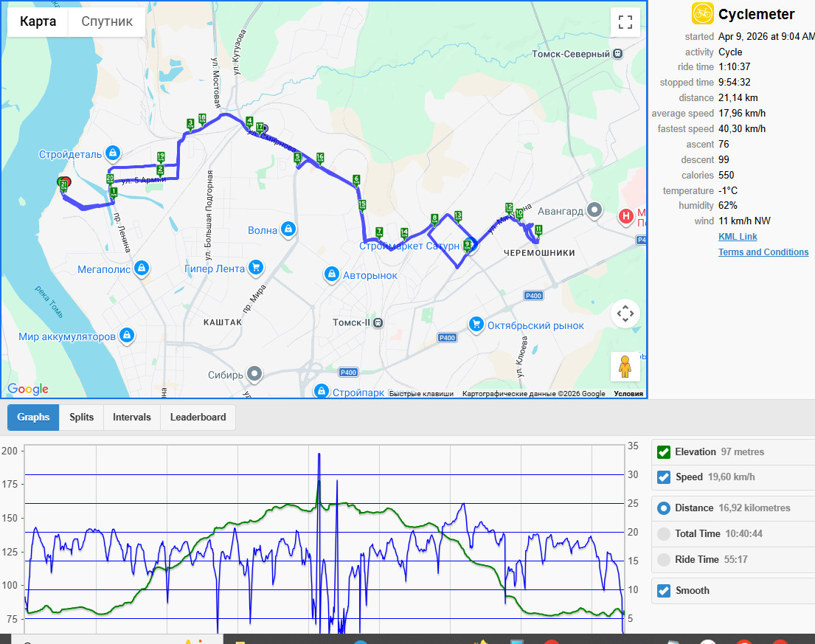Switch the map to Карта view

(x=38, y=21)
